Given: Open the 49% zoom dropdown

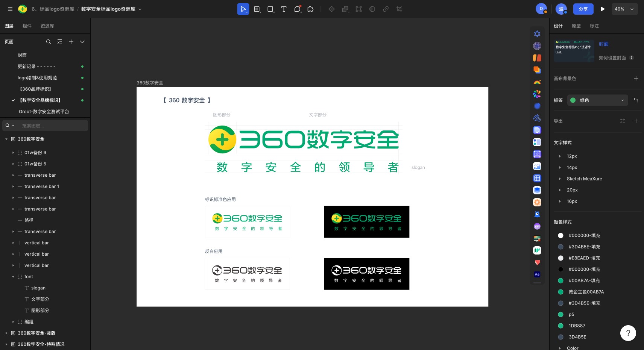Looking at the screenshot, I should (624, 9).
